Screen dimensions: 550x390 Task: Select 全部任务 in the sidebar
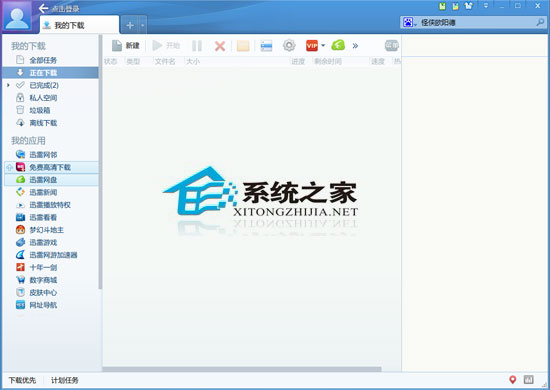pos(43,60)
